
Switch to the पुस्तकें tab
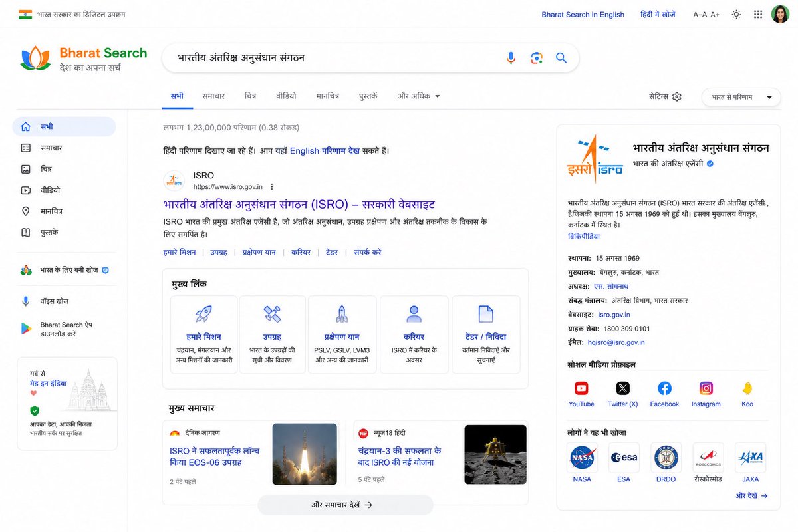tap(368, 96)
